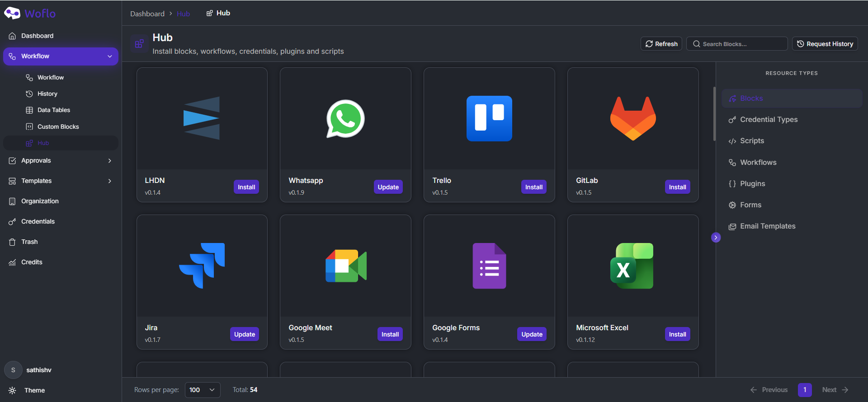The width and height of the screenshot is (868, 402).
Task: Open the Rows per page dropdown
Action: coord(203,390)
